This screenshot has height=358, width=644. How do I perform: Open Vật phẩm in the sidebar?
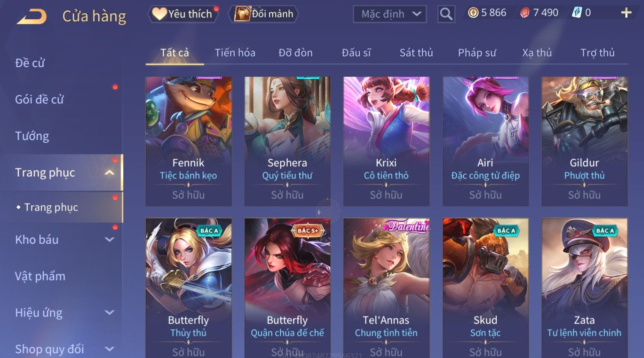tap(40, 276)
